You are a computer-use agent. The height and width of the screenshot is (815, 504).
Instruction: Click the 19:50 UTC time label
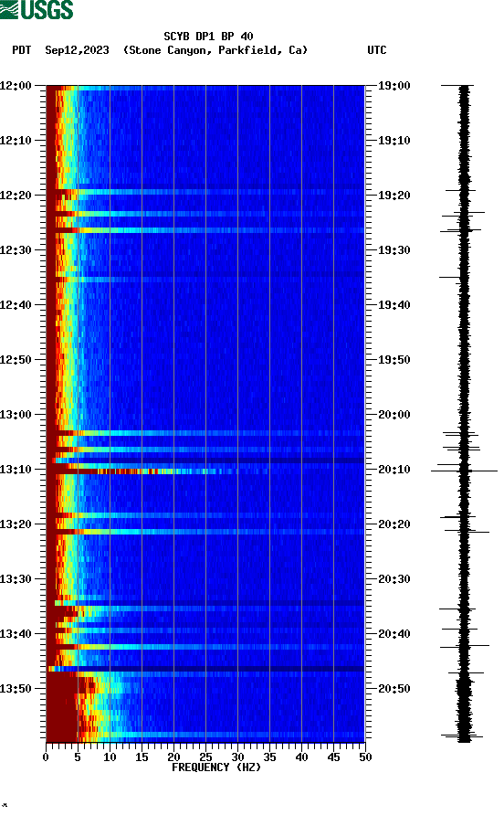[394, 360]
